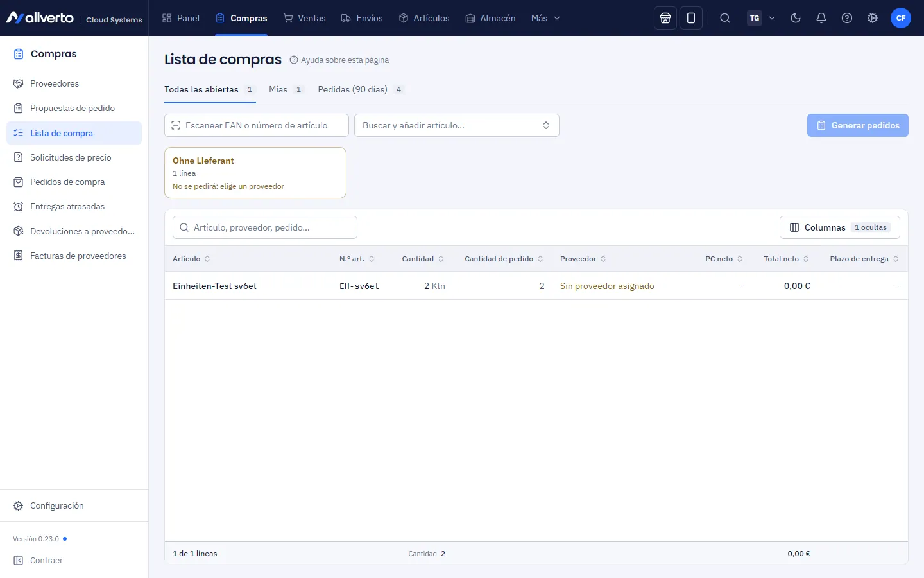The width and height of the screenshot is (924, 578).
Task: Click the Generar pedidos button
Action: tap(858, 125)
